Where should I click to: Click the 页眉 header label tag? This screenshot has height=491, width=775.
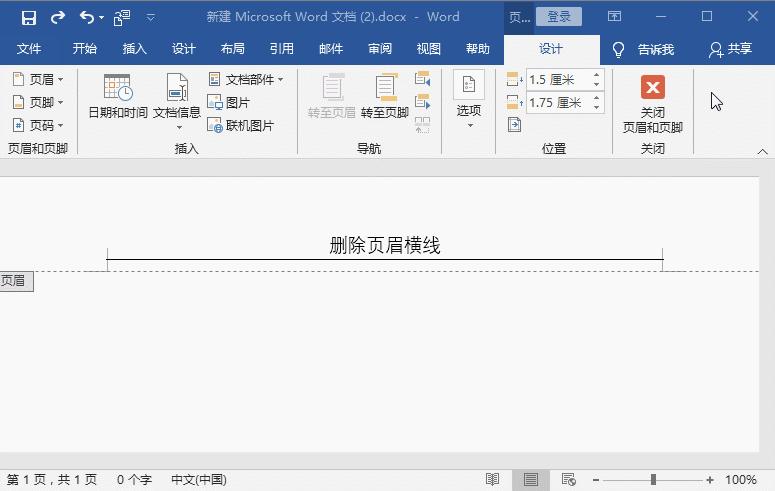pos(14,281)
